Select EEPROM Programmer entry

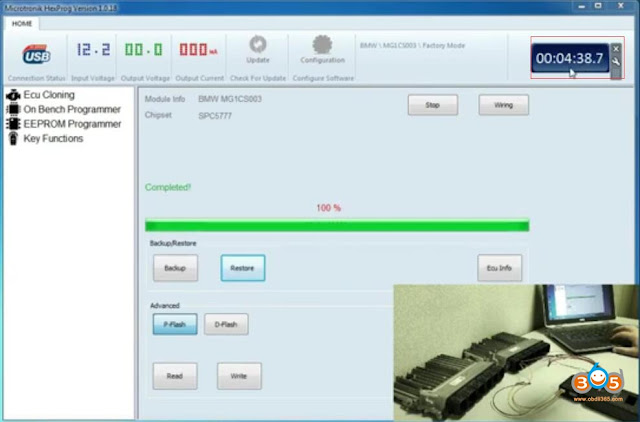72,124
